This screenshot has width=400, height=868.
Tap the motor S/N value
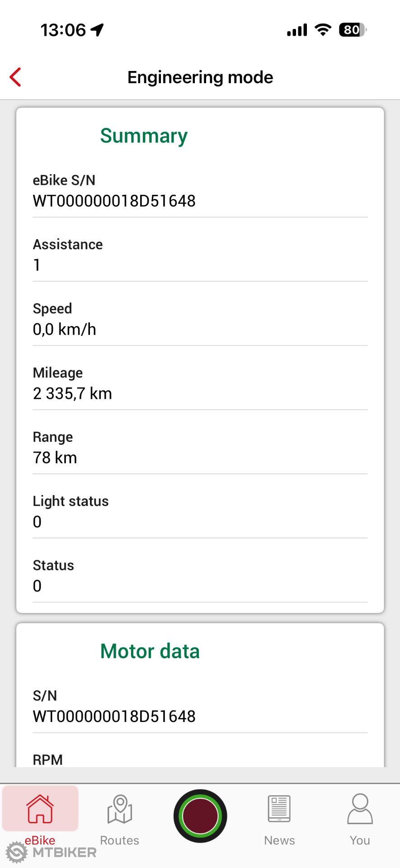click(x=114, y=717)
